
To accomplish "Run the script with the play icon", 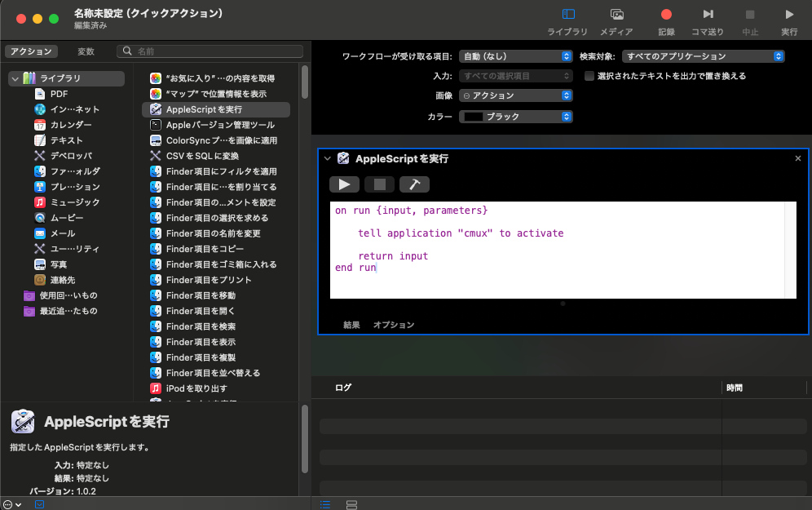I will (x=343, y=184).
